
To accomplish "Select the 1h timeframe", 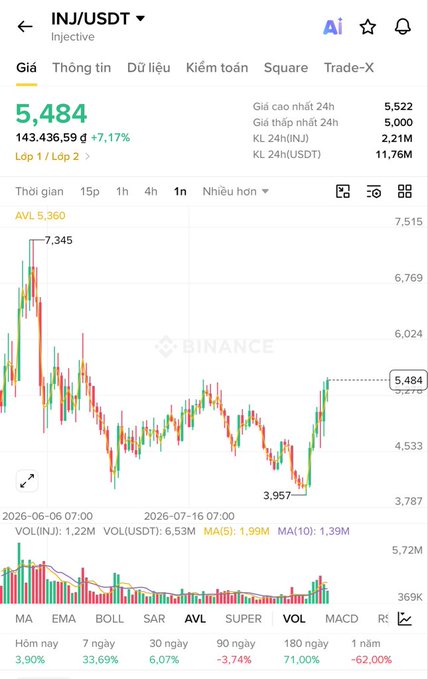I will (122, 191).
